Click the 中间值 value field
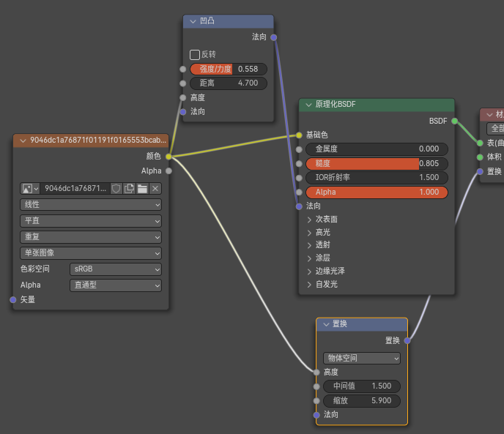This screenshot has width=504, height=434. coord(361,386)
